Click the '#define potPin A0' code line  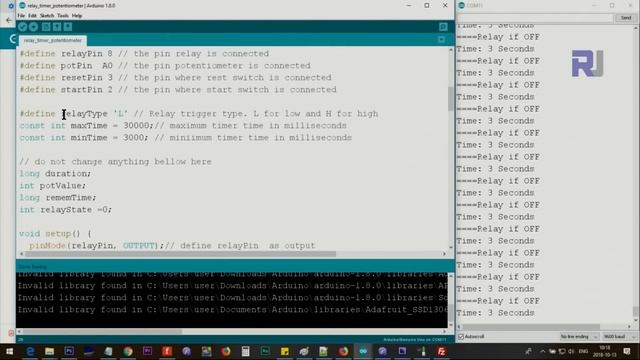165,66
